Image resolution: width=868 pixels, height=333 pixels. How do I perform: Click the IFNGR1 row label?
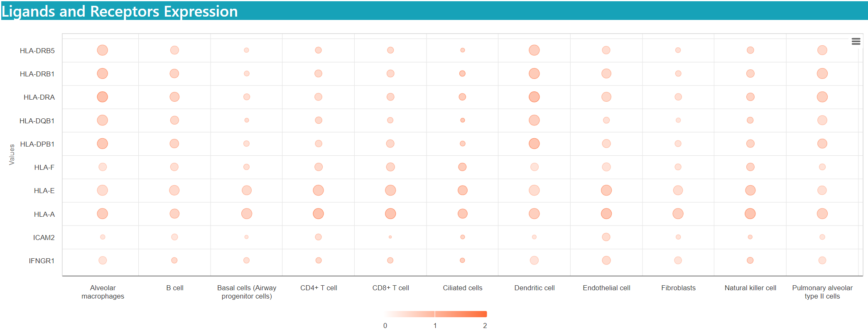pyautogui.click(x=42, y=261)
